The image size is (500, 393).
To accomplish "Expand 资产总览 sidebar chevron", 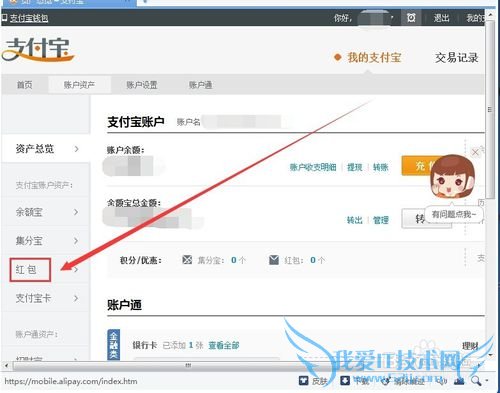I will 76,149.
